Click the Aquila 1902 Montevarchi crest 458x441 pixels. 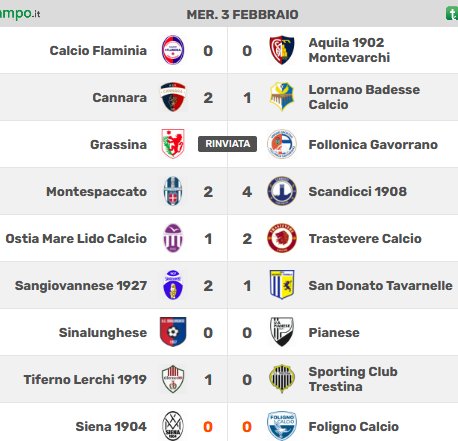282,50
